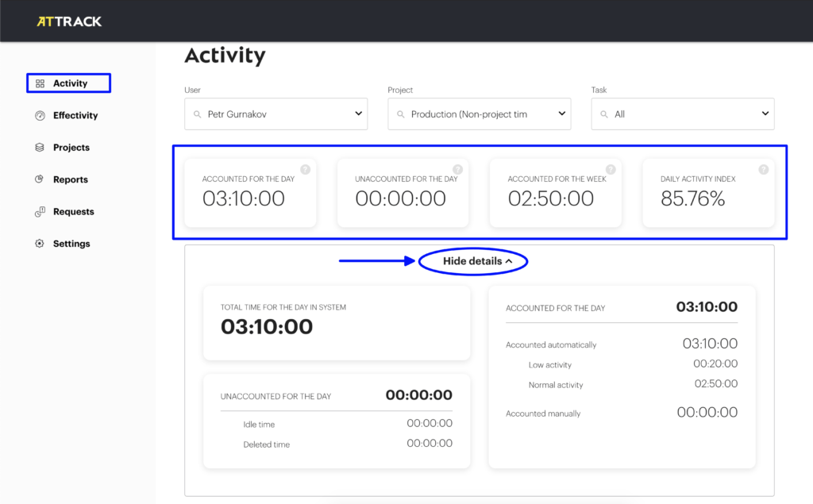This screenshot has height=504, width=813.
Task: Click help icon on Accounted for the Day card
Action: pos(306,170)
